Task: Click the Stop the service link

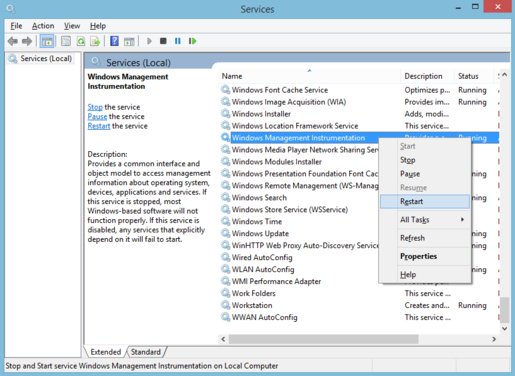Action: (x=95, y=107)
